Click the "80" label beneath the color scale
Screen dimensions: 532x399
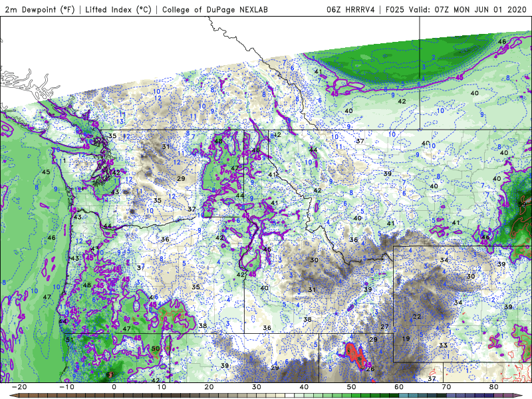point(494,387)
